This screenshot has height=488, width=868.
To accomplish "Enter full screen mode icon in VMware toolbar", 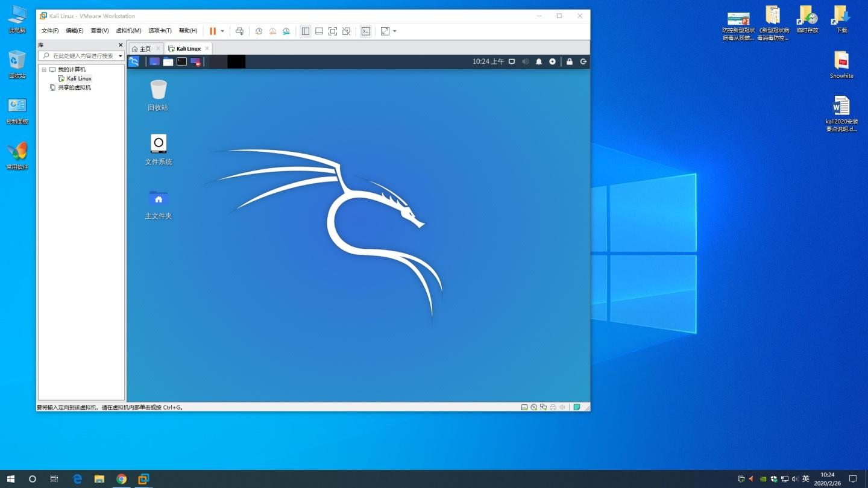I will tap(333, 31).
